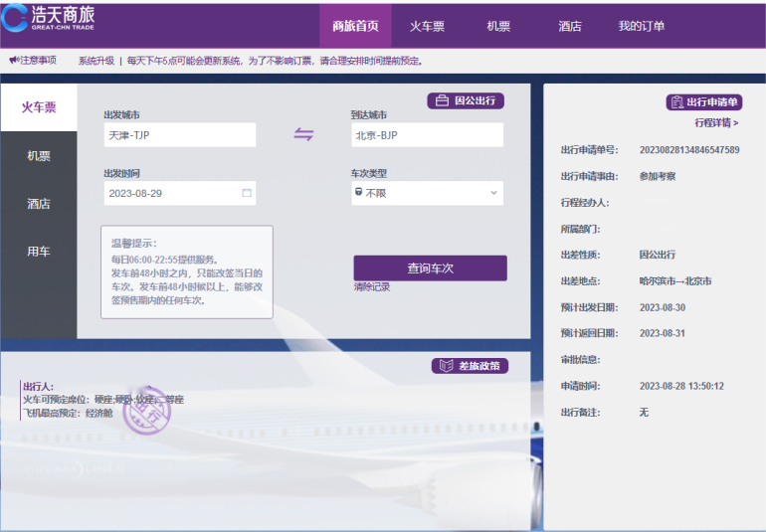Click the swap cities arrows icon

point(303,135)
